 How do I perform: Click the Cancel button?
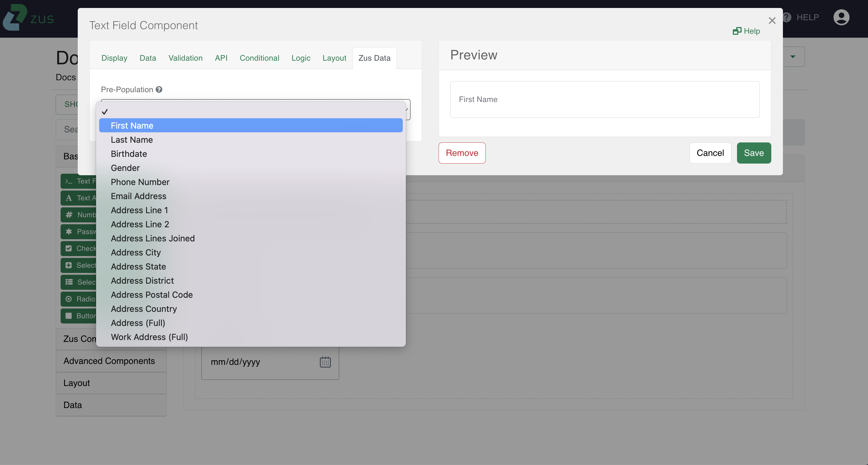(x=710, y=153)
